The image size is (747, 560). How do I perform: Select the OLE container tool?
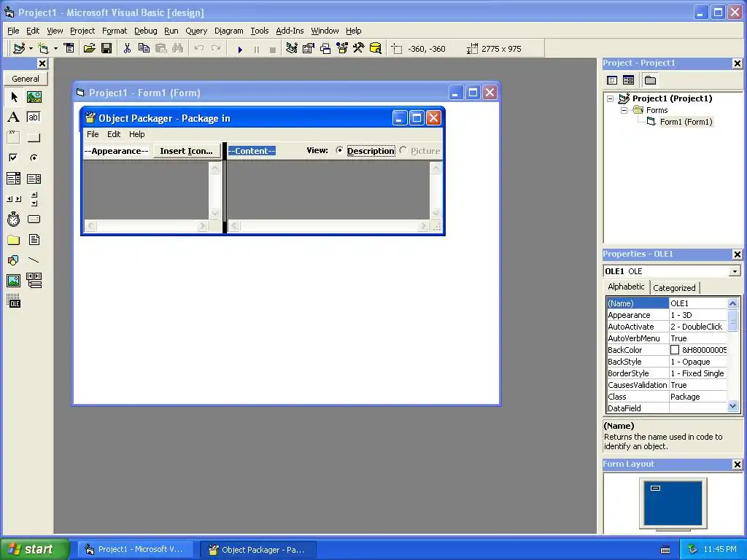pos(14,301)
